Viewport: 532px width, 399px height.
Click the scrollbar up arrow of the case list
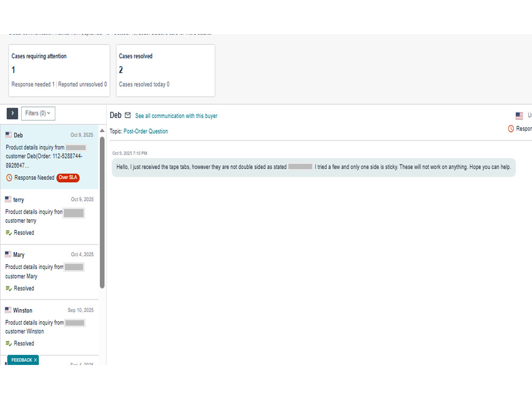click(x=102, y=131)
